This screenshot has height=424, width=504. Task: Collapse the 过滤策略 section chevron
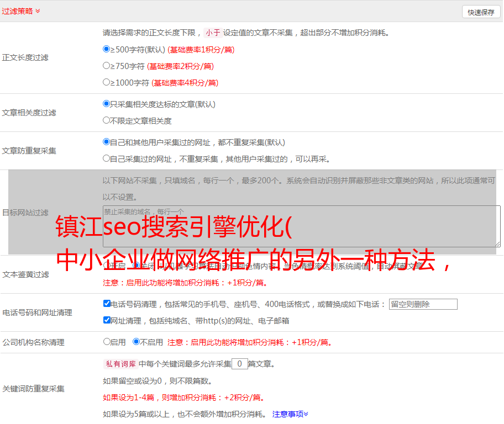(x=38, y=11)
